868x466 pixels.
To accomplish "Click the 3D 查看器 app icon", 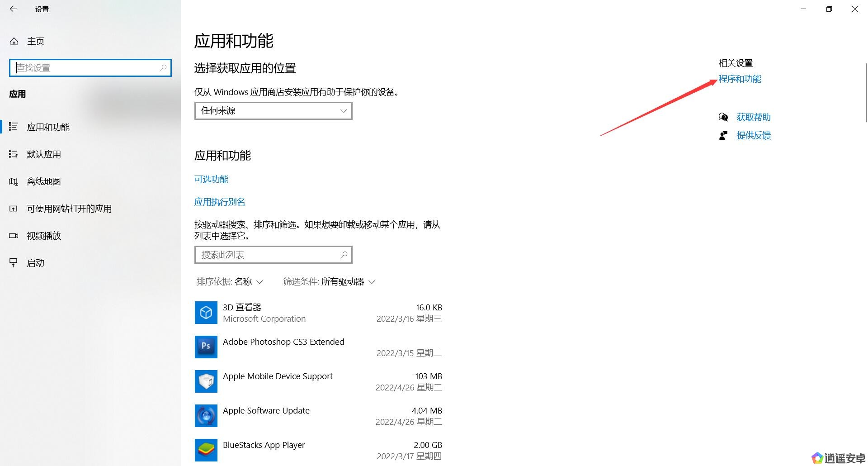I will tap(206, 313).
